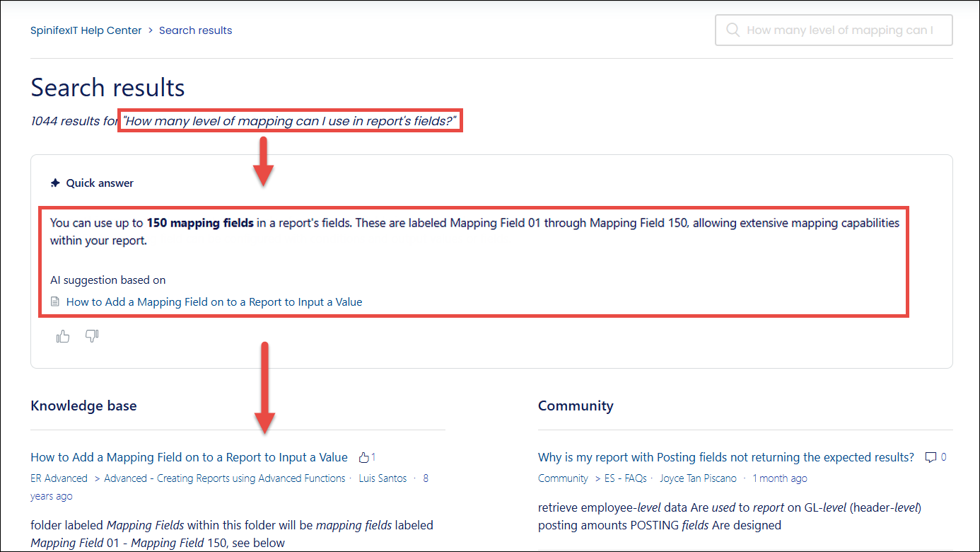Click author name Luis Santos
The width and height of the screenshot is (980, 552).
(383, 478)
